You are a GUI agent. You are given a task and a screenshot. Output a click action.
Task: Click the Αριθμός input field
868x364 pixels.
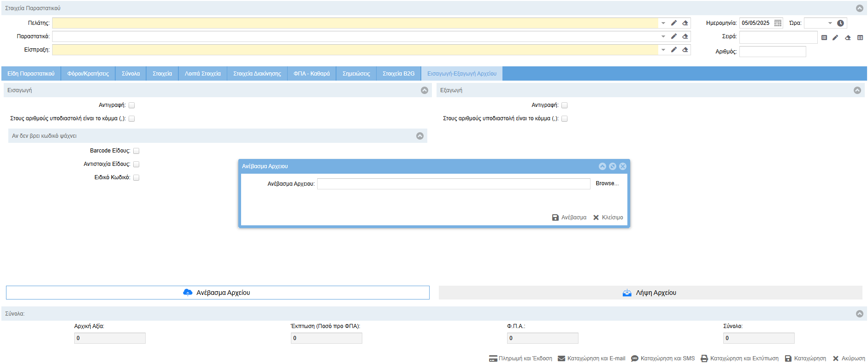(772, 52)
